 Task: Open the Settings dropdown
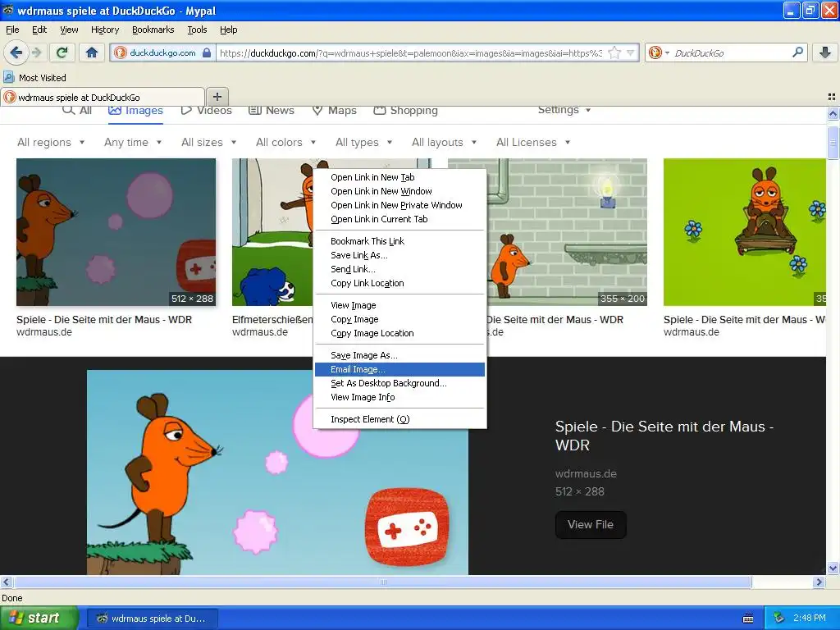pos(564,110)
